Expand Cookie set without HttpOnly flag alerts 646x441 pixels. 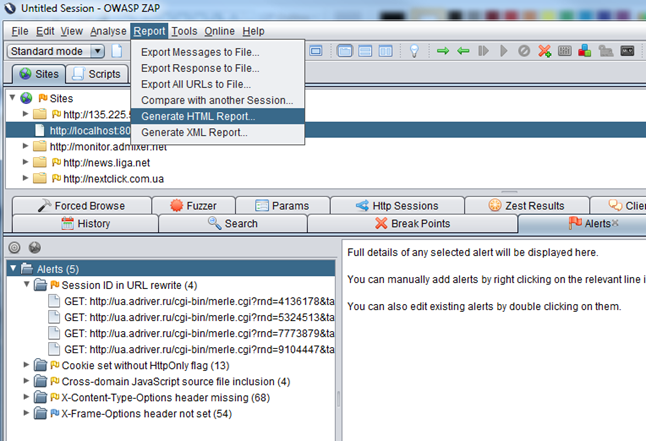(24, 365)
